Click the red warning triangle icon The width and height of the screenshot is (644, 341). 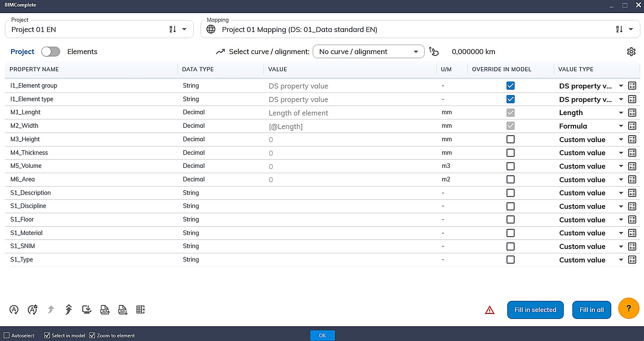point(489,310)
